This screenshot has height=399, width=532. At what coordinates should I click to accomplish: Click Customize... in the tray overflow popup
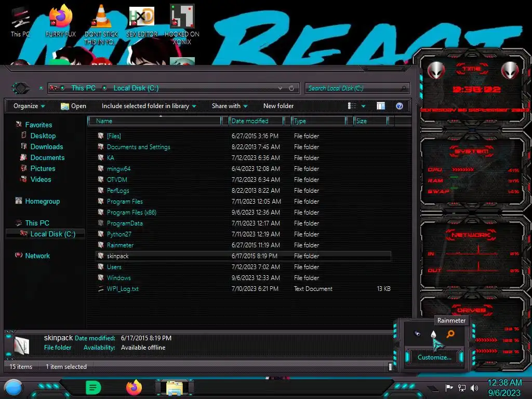click(x=434, y=357)
